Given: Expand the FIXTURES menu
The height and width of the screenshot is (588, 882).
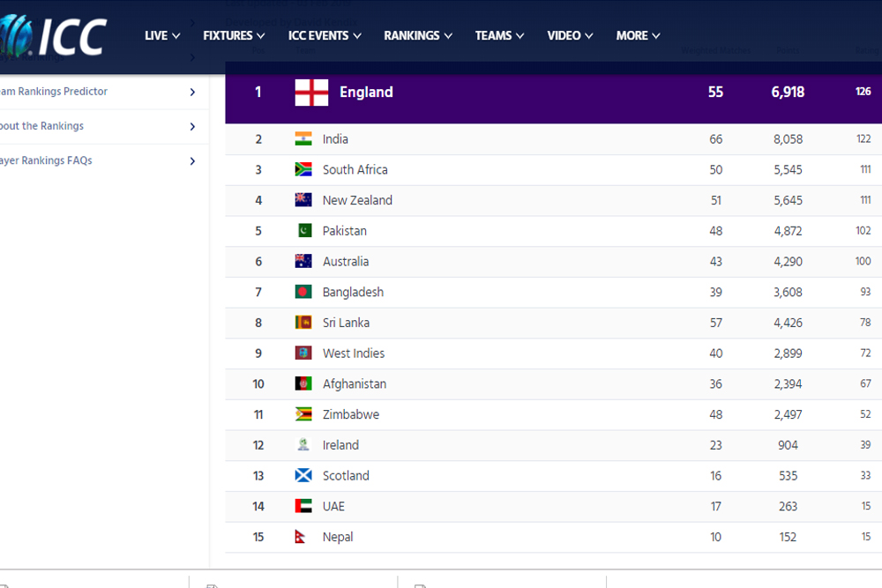Looking at the screenshot, I should click(234, 35).
